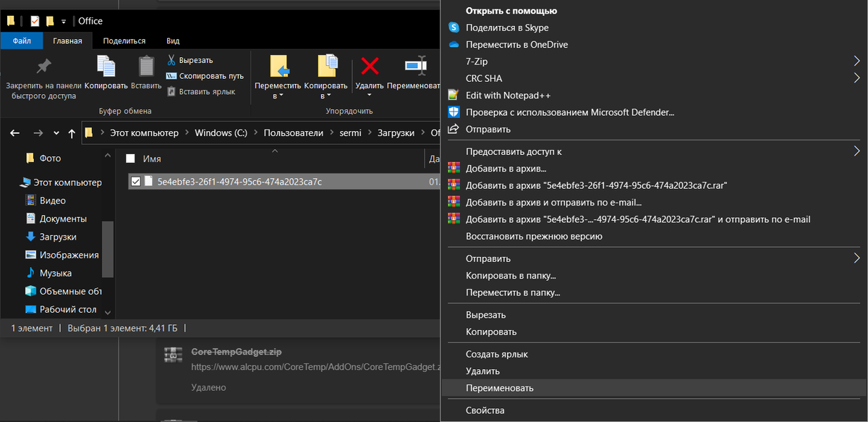
Task: Switch to the Вид ribbon tab
Action: coord(173,41)
